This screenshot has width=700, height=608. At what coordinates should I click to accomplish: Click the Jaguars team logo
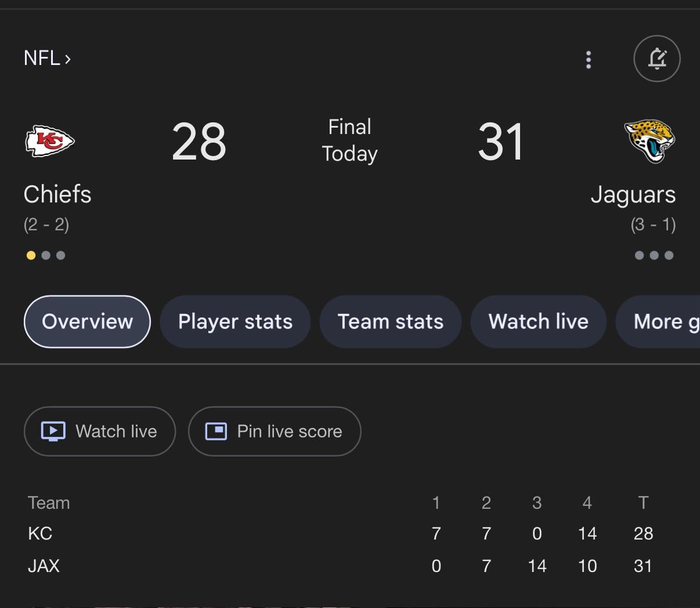[x=650, y=141]
